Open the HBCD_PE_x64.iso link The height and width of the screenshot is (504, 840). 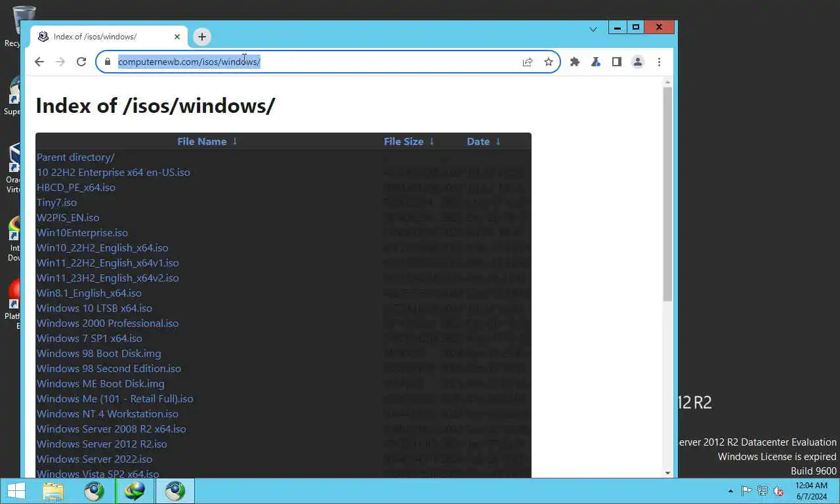[76, 188]
